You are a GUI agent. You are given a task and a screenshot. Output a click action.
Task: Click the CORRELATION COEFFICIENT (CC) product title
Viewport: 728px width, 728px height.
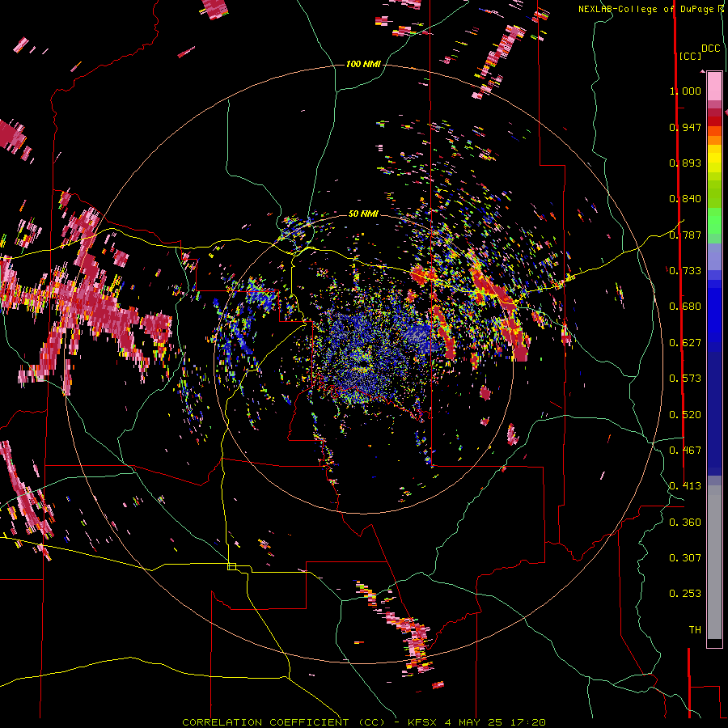pyautogui.click(x=283, y=722)
